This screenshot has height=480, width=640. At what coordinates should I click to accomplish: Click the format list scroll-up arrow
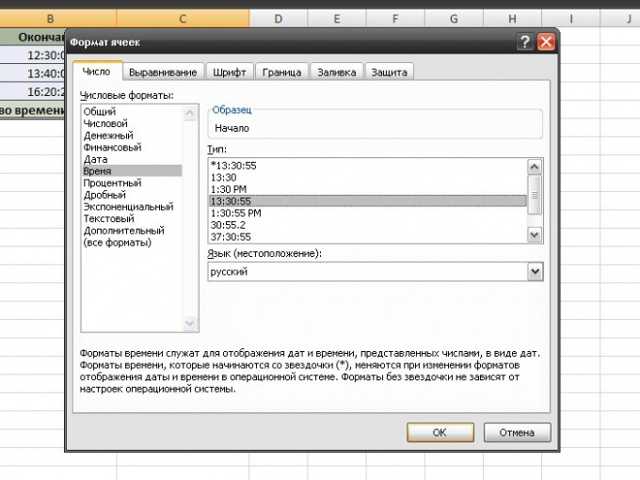[189, 113]
